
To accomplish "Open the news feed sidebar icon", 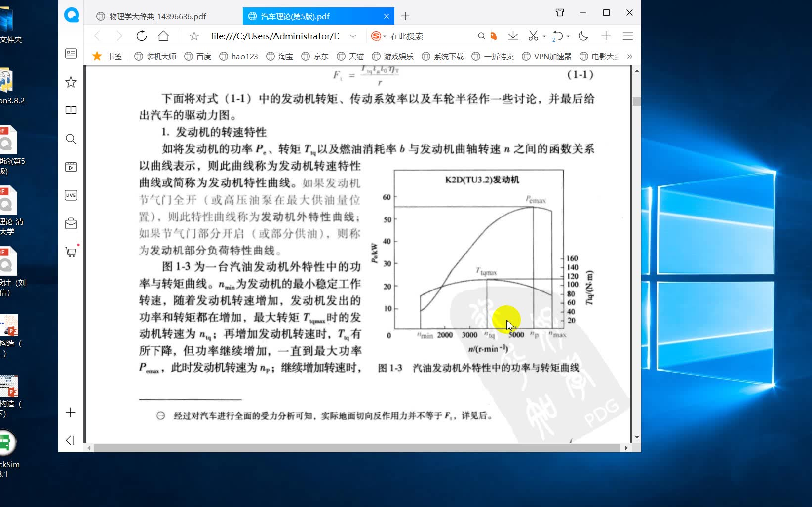I will (71, 53).
